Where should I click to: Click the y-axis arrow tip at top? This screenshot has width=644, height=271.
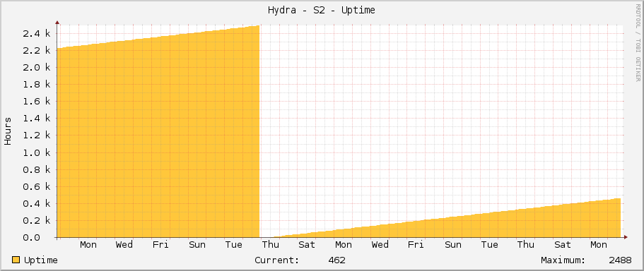57,23
